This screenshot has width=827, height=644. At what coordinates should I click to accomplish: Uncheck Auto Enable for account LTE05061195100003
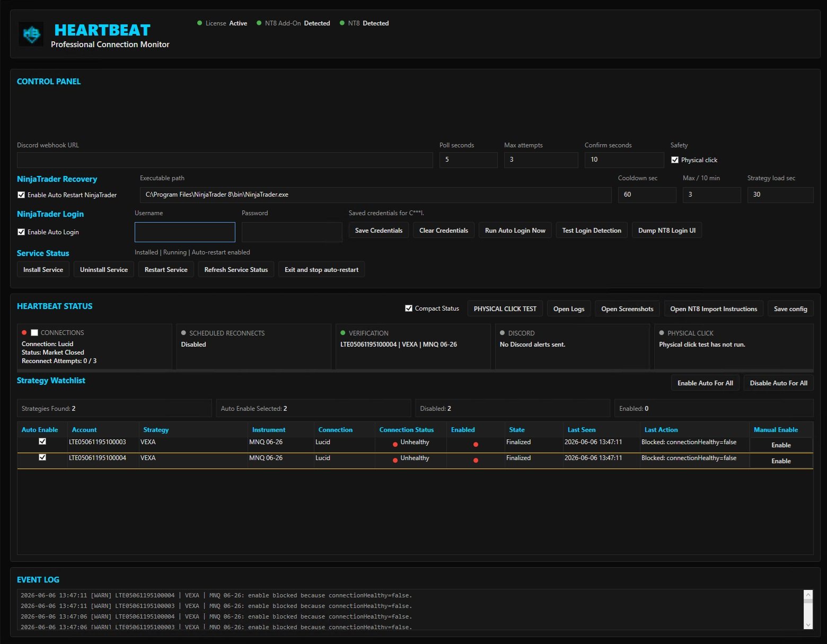[x=42, y=442]
